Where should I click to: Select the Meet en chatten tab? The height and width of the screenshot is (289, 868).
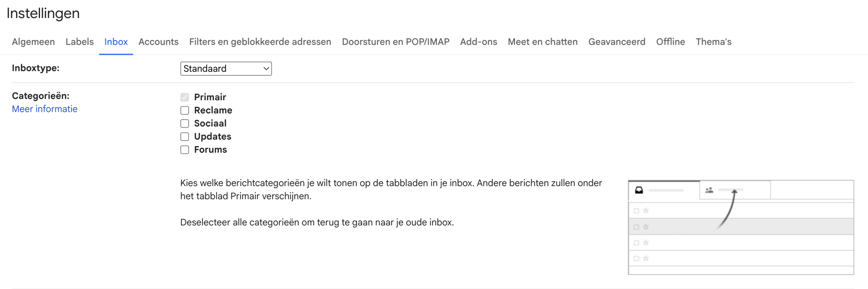[542, 42]
